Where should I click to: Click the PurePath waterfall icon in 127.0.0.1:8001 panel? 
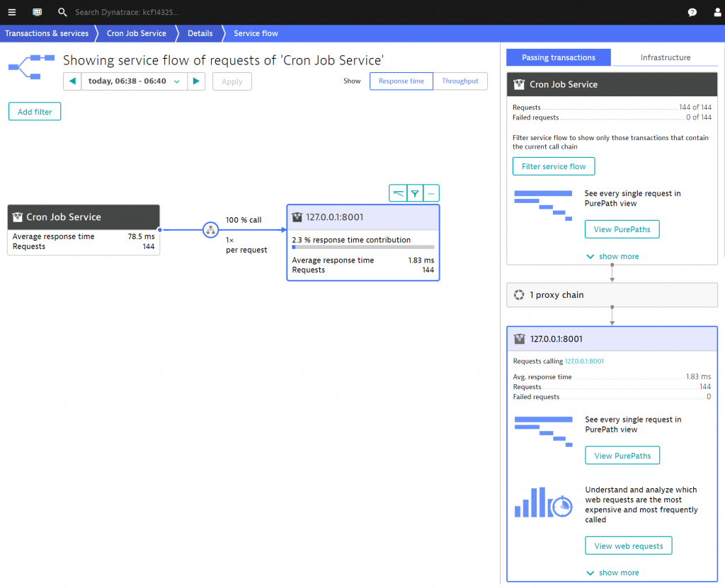point(544,432)
